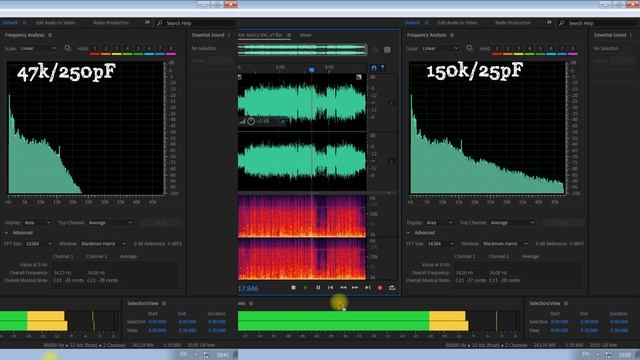Toggle Hold 4 in left Frequency Analysis
This screenshot has width=640, height=360.
(x=127, y=49)
